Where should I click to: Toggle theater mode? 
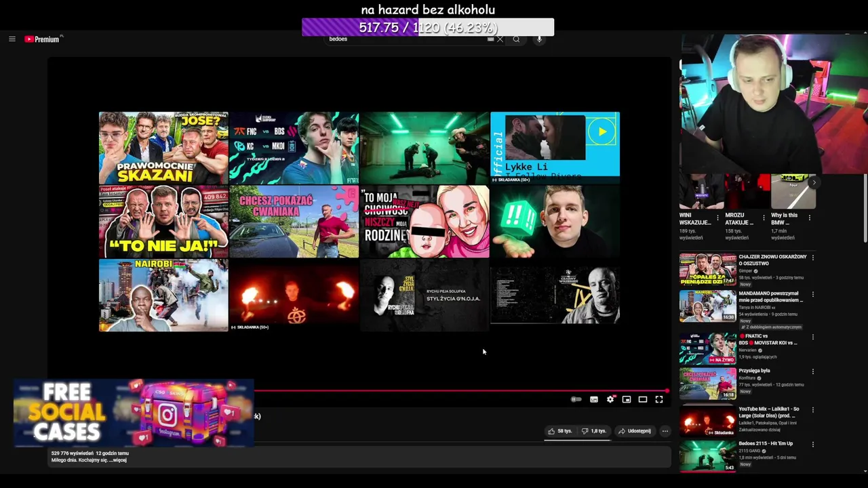pos(643,399)
